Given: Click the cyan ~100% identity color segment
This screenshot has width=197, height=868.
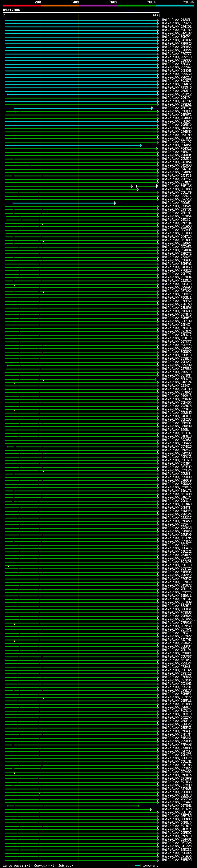Looking at the screenshot, I should click(175, 6).
